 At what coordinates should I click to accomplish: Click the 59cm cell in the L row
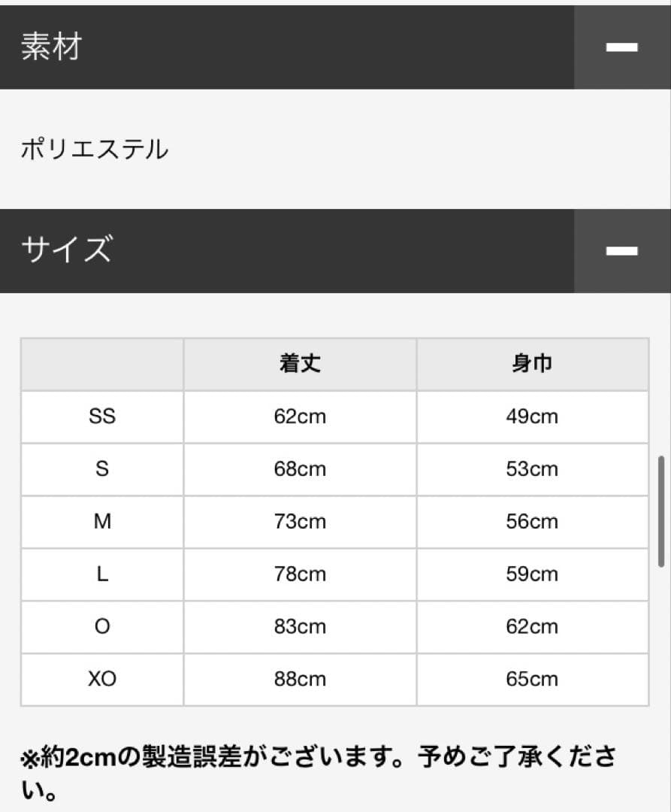click(x=532, y=574)
